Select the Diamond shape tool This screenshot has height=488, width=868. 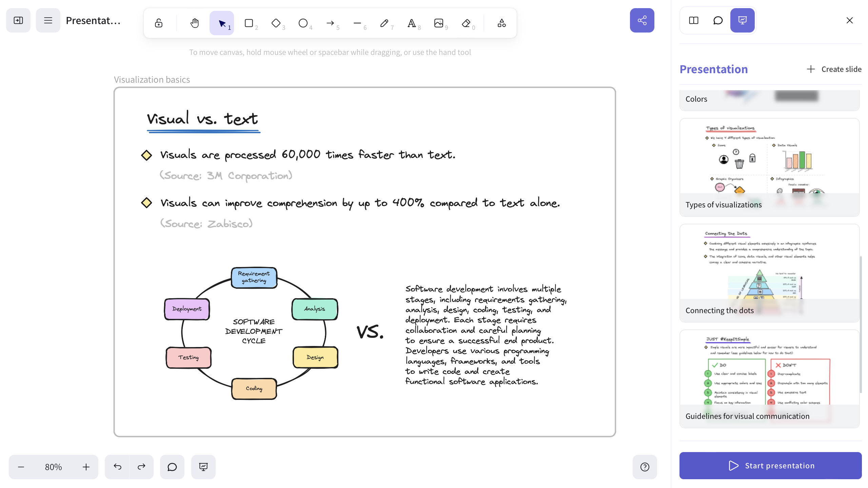(276, 23)
